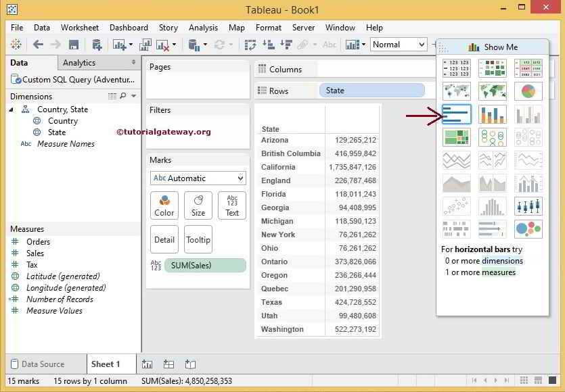
Task: Click the Save toolbar icon
Action: coord(74,45)
